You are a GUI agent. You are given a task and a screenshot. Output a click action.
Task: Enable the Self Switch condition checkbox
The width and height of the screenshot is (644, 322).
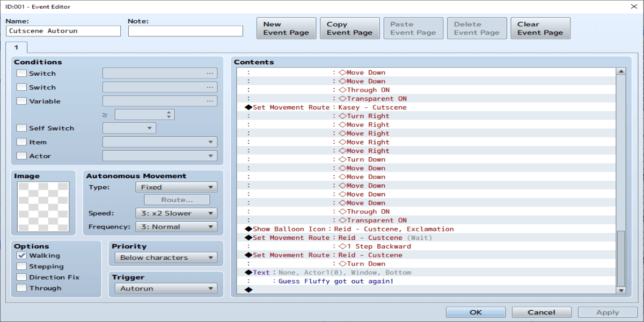pos(21,128)
